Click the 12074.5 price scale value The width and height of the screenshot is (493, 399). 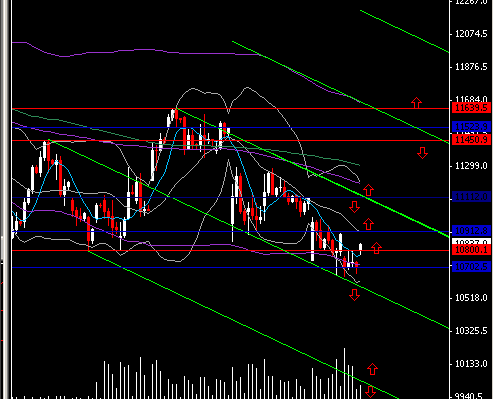471,34
